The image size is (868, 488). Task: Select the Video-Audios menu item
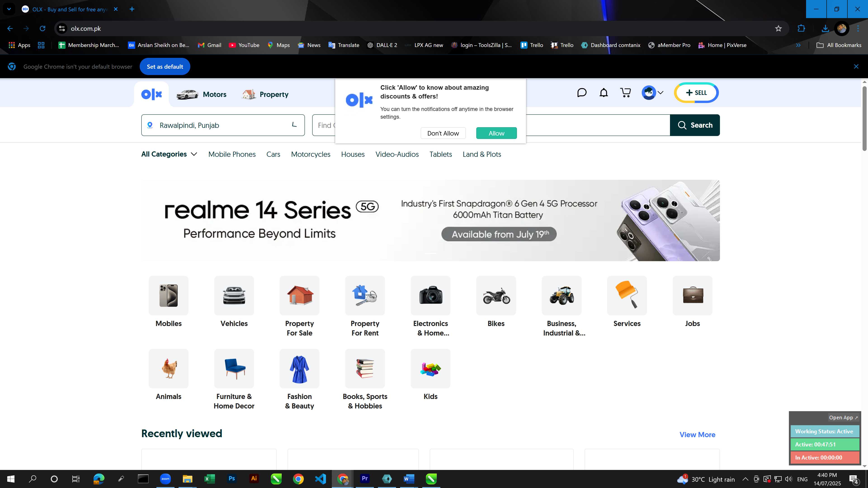coord(397,154)
